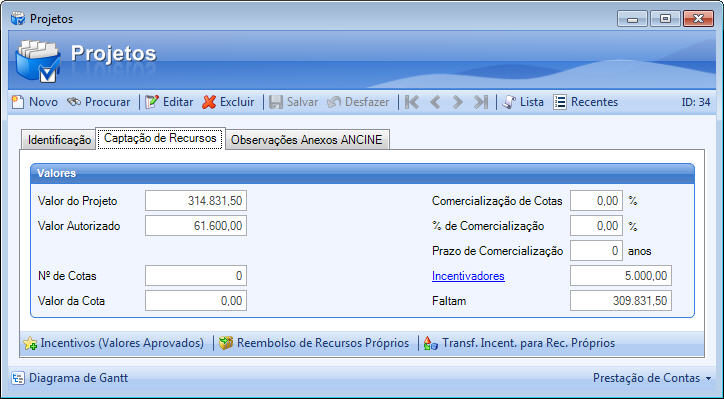The width and height of the screenshot is (724, 399).
Task: Open Observações Anexos ANCINE tab
Action: [307, 140]
